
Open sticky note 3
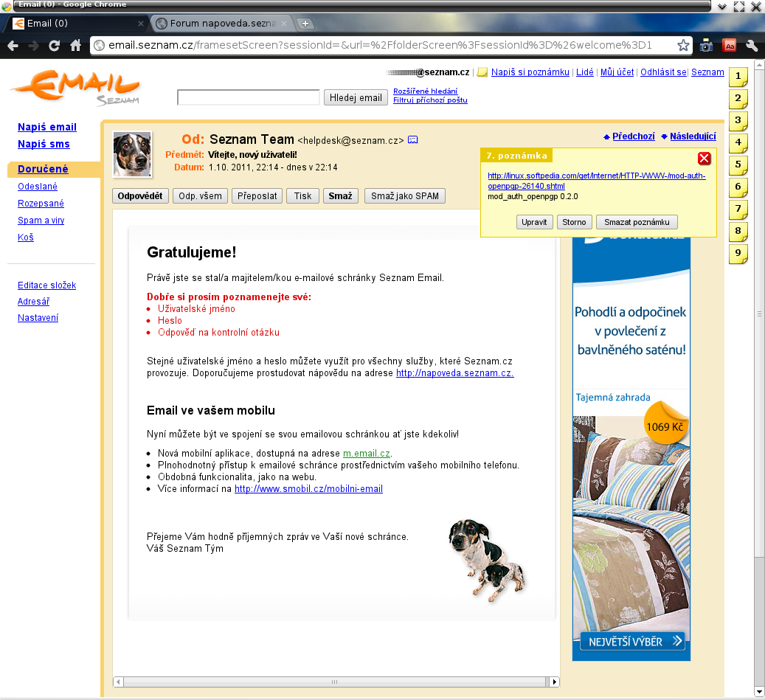coord(738,120)
